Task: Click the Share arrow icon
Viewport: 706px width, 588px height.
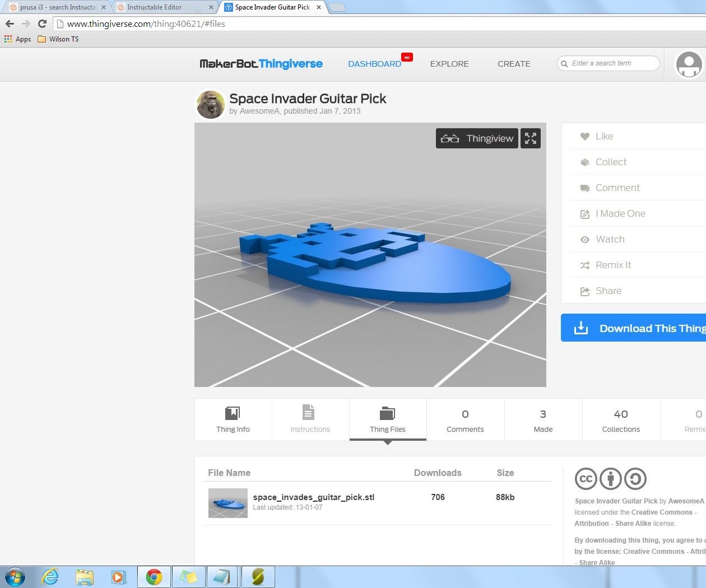Action: tap(585, 291)
